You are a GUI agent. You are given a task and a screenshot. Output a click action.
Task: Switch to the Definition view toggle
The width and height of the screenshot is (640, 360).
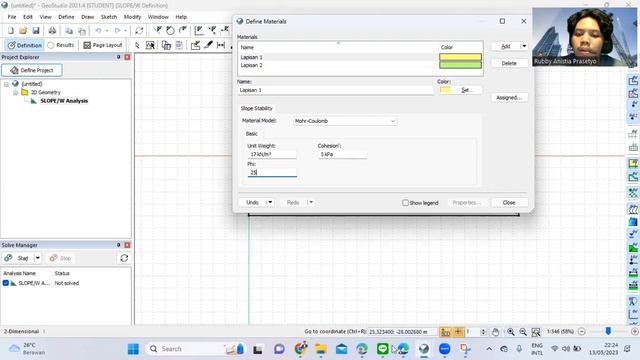point(24,45)
